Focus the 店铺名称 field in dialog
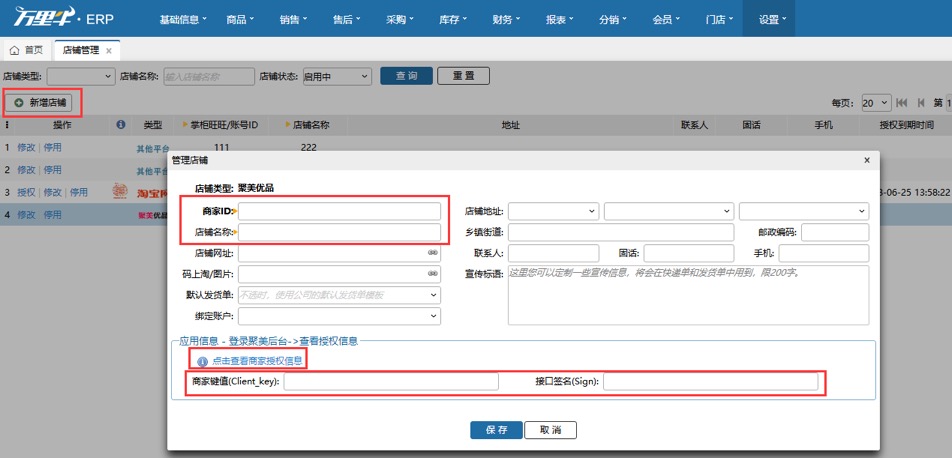Image resolution: width=952 pixels, height=458 pixels. (339, 232)
